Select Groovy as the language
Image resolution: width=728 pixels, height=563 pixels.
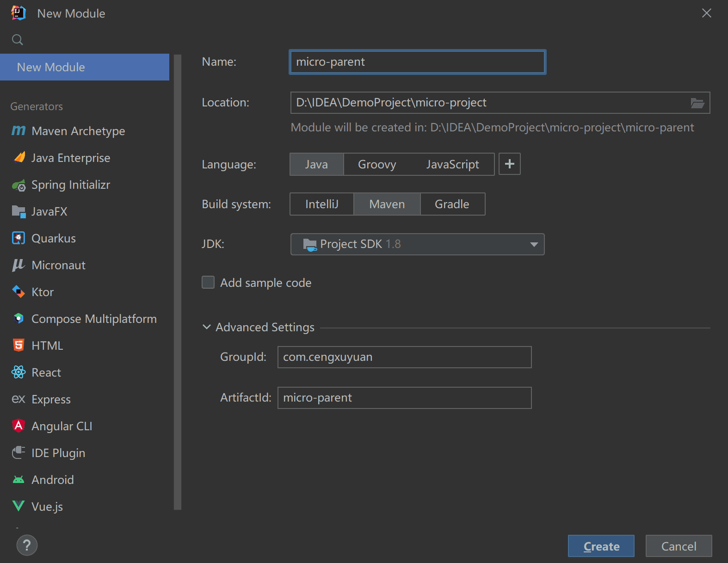pos(377,164)
